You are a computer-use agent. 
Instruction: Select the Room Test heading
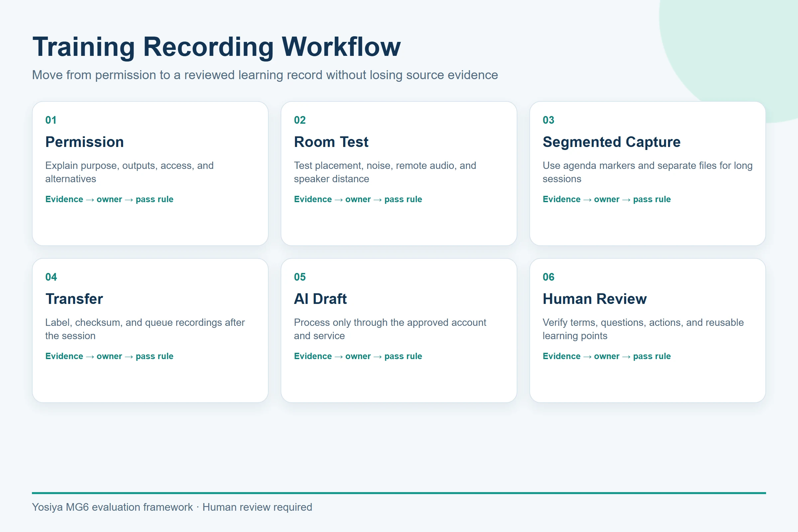[331, 142]
